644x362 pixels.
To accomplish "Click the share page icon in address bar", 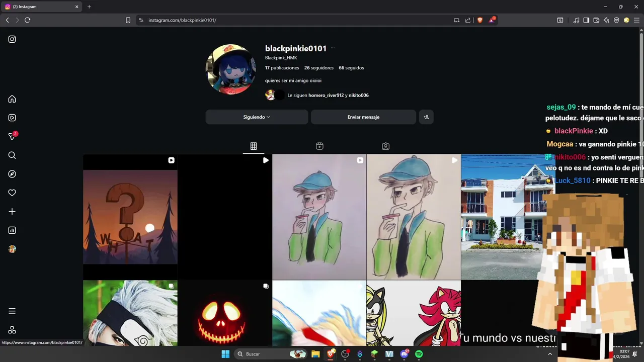I will click(x=468, y=20).
